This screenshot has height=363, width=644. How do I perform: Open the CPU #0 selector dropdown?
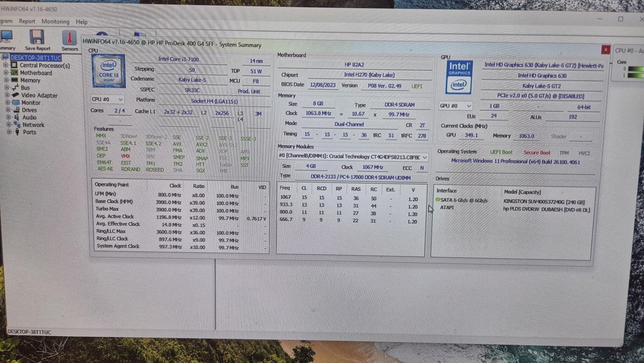pyautogui.click(x=108, y=99)
